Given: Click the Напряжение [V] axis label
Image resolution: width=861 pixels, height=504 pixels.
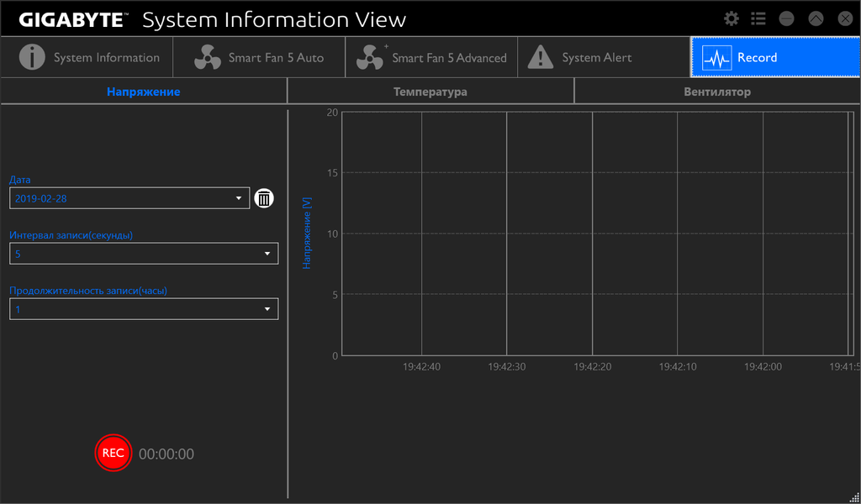Looking at the screenshot, I should 307,233.
